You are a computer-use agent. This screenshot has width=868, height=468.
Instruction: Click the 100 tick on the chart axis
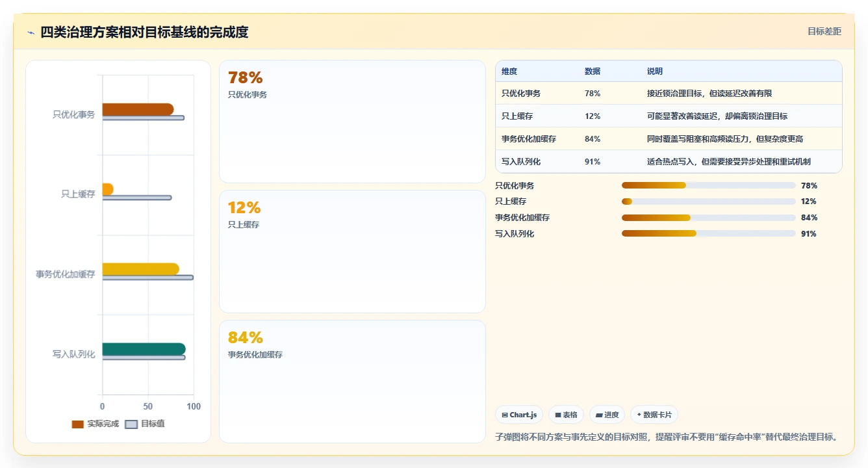coord(194,406)
